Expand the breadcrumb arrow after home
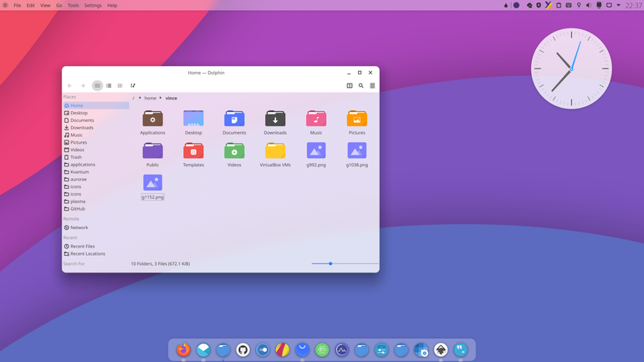Screen dimensions: 644x362 tap(161, 98)
